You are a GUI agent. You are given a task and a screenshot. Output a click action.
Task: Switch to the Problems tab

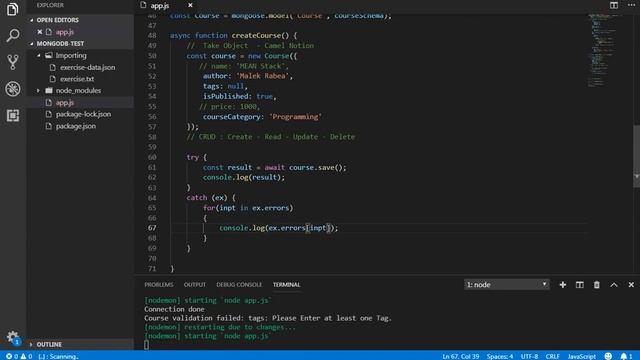[x=159, y=284]
